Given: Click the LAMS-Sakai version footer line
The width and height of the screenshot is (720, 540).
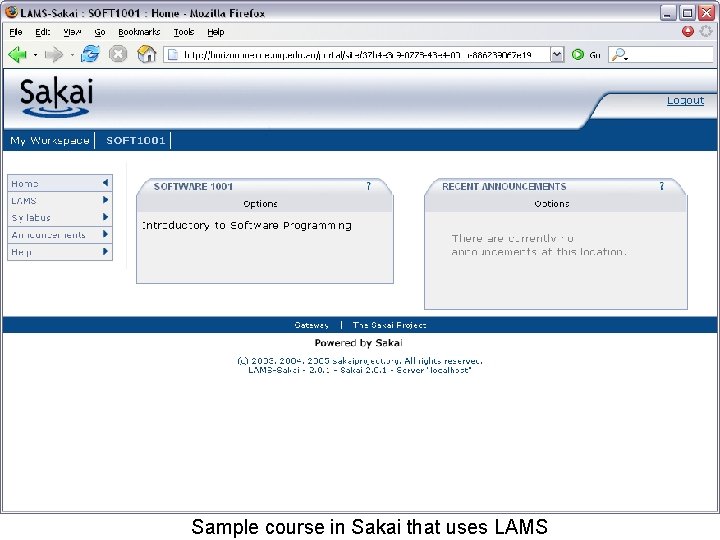Looking at the screenshot, I should click(360, 370).
